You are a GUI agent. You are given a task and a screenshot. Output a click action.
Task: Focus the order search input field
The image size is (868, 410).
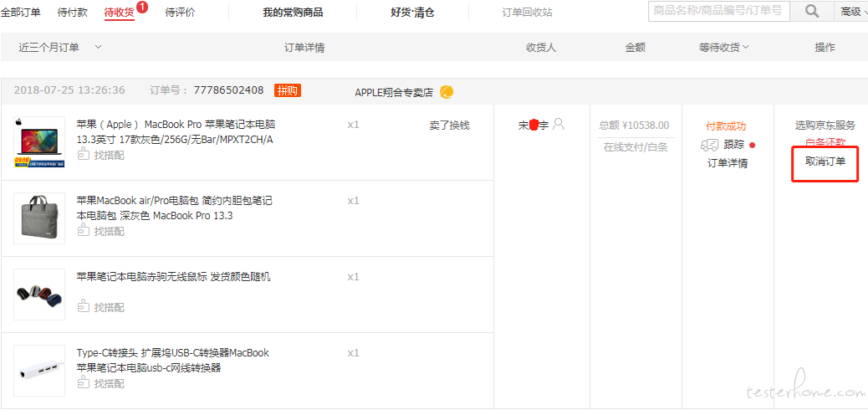(719, 11)
